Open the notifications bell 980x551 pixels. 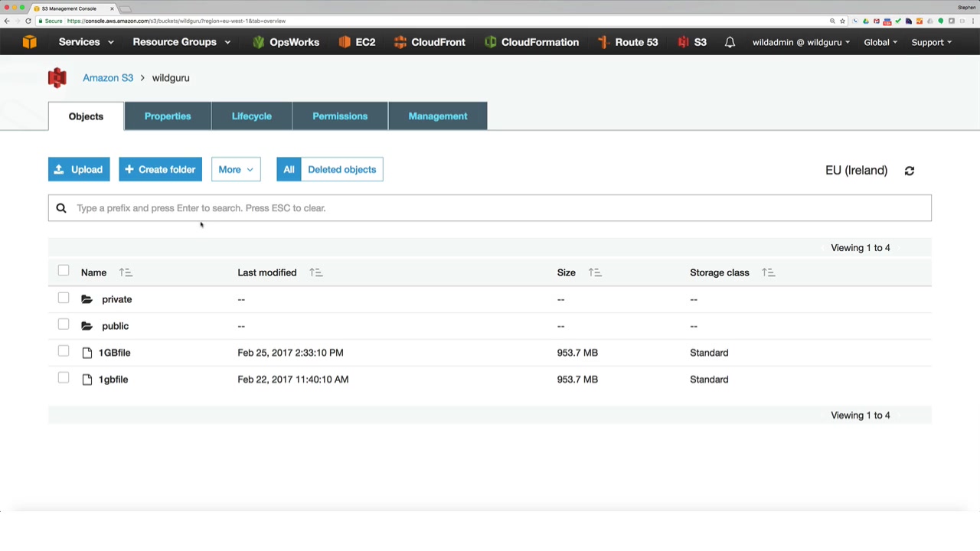(x=730, y=42)
